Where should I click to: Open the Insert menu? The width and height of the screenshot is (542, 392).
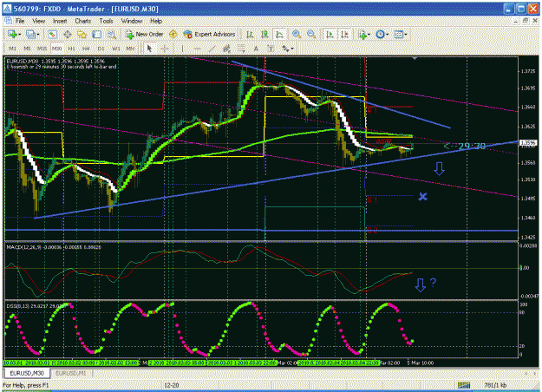pyautogui.click(x=60, y=21)
